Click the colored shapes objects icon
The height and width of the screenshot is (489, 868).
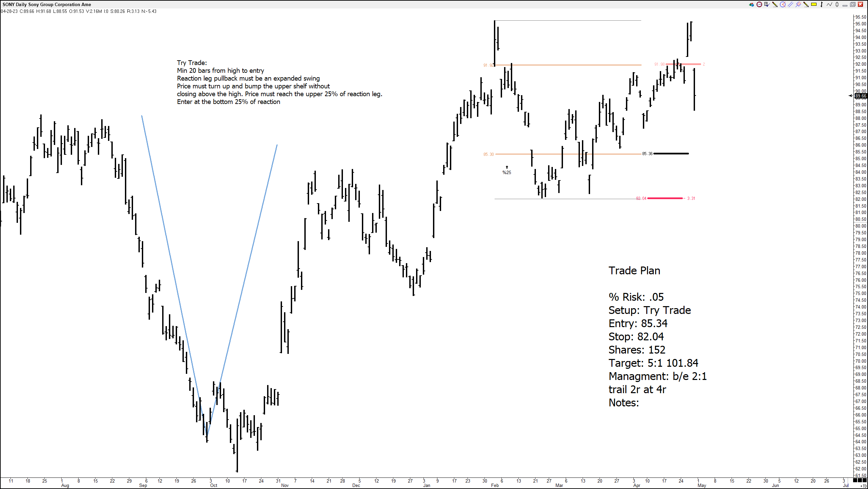(x=751, y=4)
